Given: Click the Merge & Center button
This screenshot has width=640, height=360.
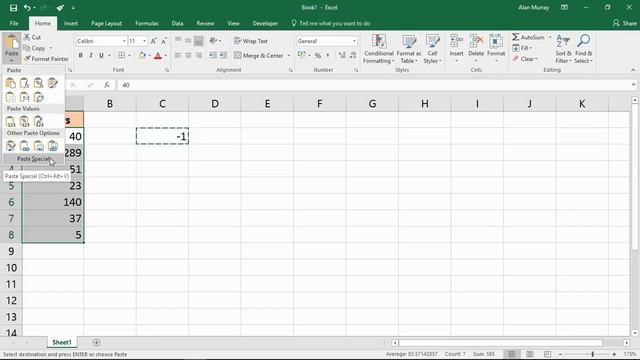Looking at the screenshot, I should point(259,56).
